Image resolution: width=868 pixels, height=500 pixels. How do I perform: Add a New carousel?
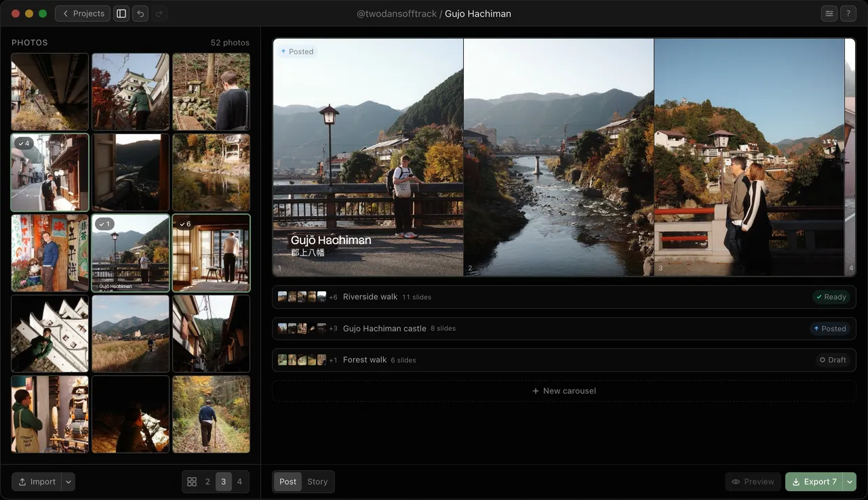pos(564,391)
